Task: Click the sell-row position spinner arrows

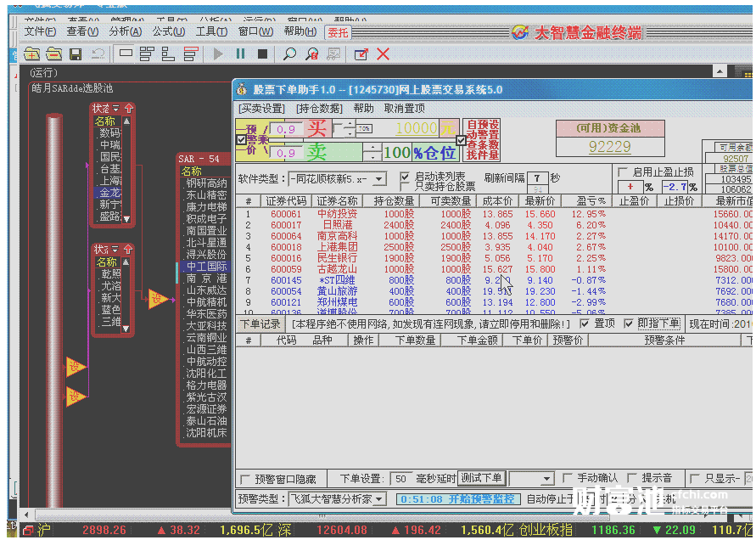Action: pos(372,153)
